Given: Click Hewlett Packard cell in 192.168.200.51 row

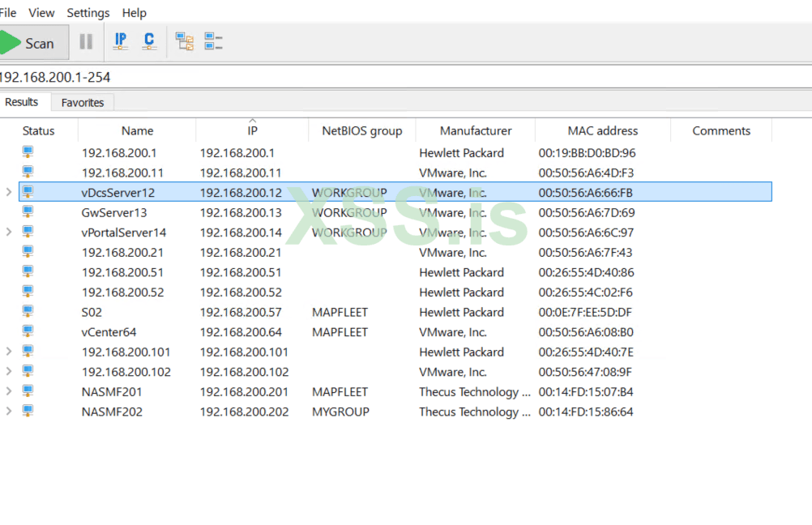Looking at the screenshot, I should point(461,272).
